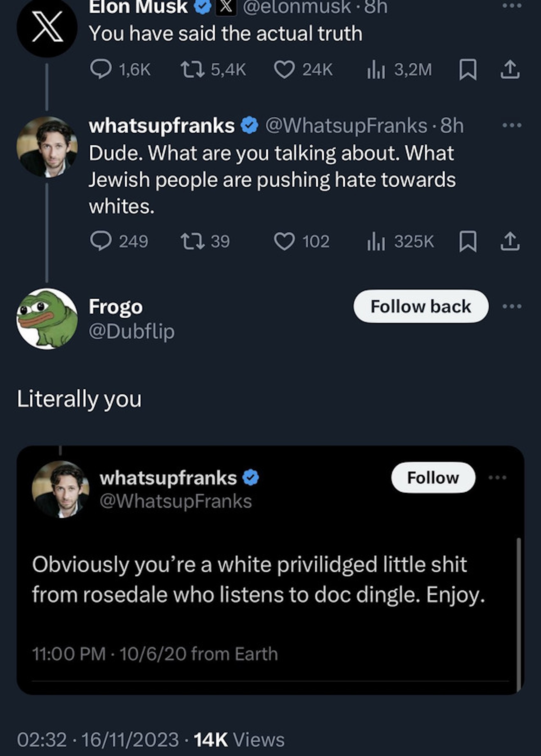Open the @WhatsupFranks handle in reply

346,126
